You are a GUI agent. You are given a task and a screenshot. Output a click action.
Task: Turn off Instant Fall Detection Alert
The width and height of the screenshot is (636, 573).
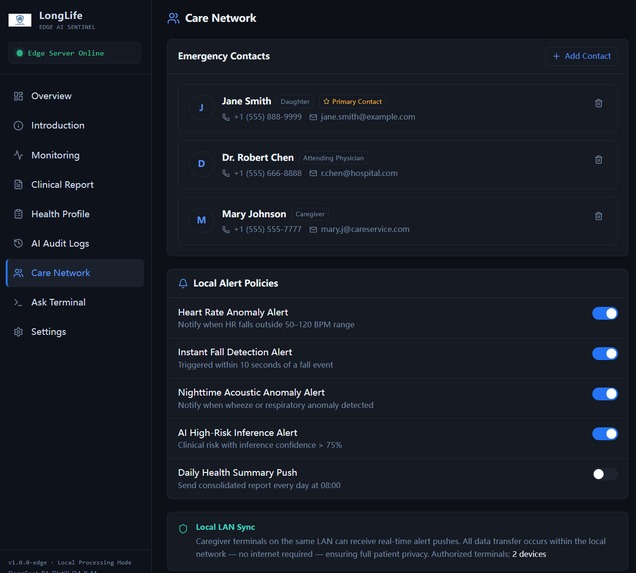click(x=605, y=354)
